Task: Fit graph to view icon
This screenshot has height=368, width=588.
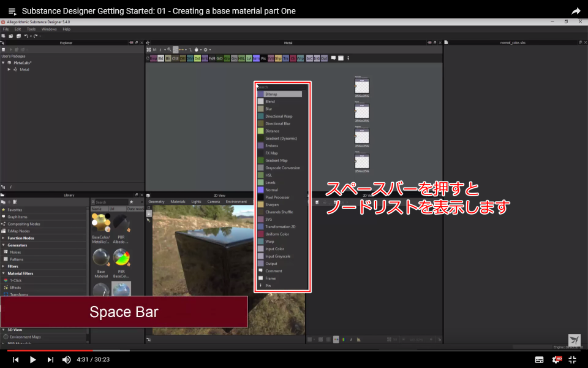Action: [x=148, y=50]
